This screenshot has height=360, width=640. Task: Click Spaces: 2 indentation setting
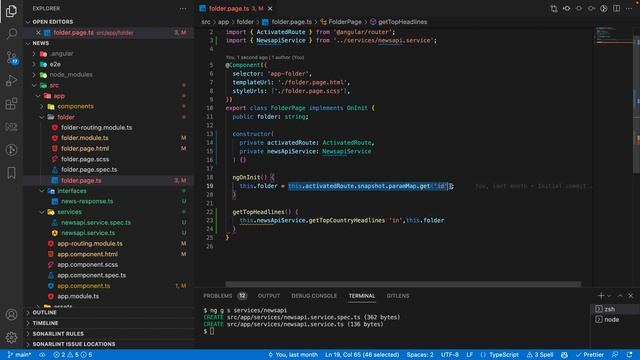420,355
